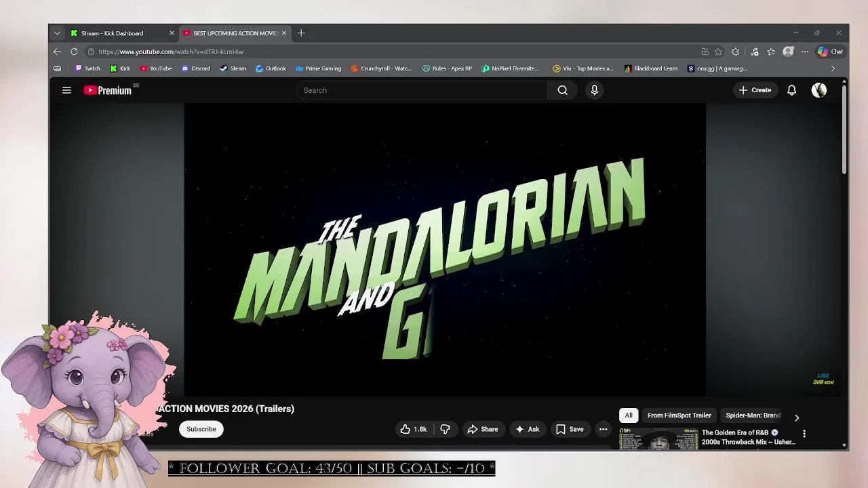Save video to playlist

coord(570,429)
